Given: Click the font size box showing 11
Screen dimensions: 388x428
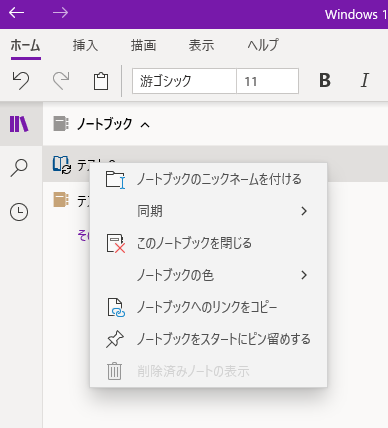Looking at the screenshot, I should 267,81.
